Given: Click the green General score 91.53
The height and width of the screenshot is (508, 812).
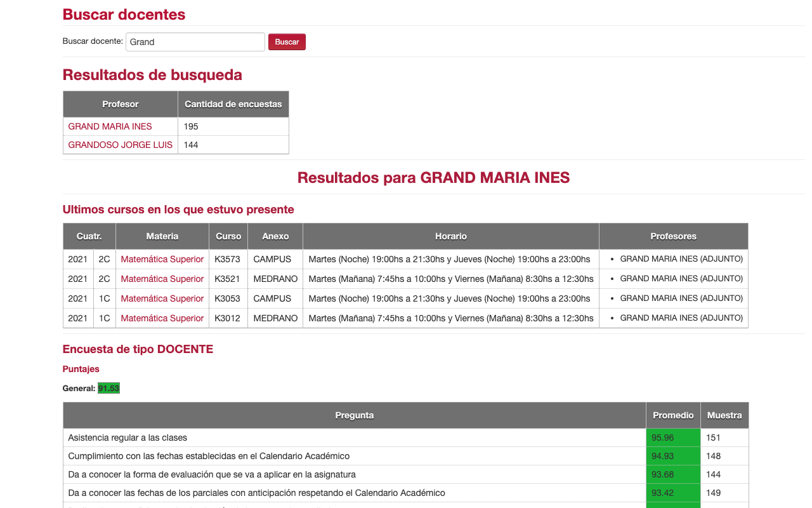Looking at the screenshot, I should tap(108, 388).
